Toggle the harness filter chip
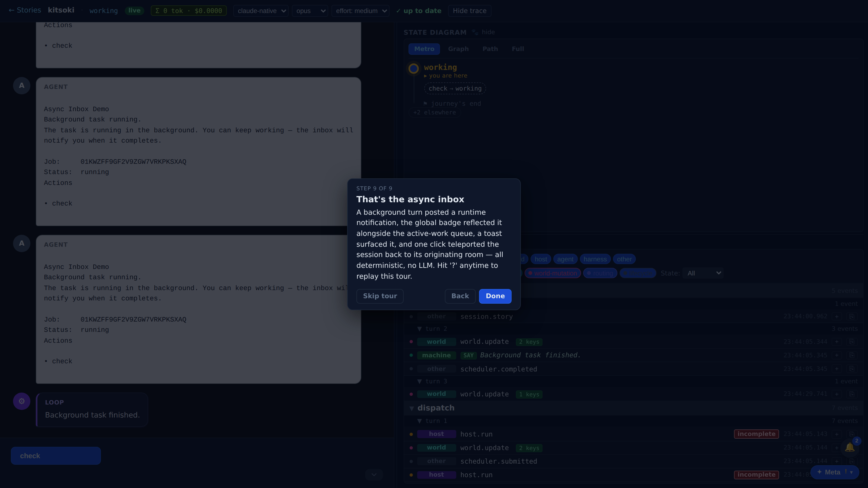Image resolution: width=868 pixels, height=488 pixels. pos(595,259)
